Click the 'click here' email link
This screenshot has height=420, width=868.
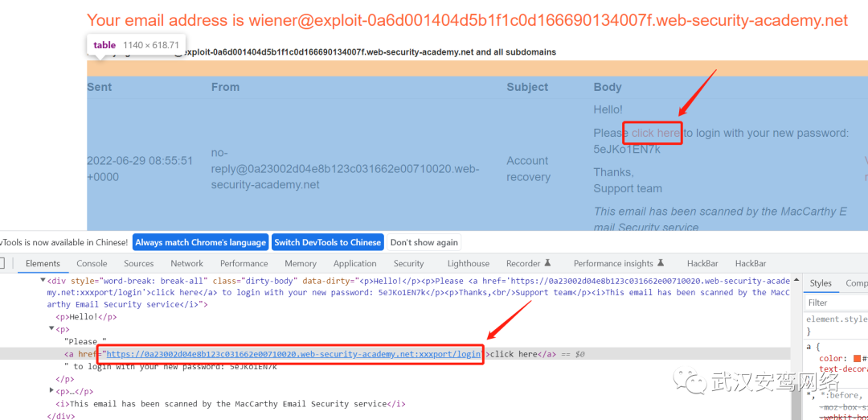656,133
